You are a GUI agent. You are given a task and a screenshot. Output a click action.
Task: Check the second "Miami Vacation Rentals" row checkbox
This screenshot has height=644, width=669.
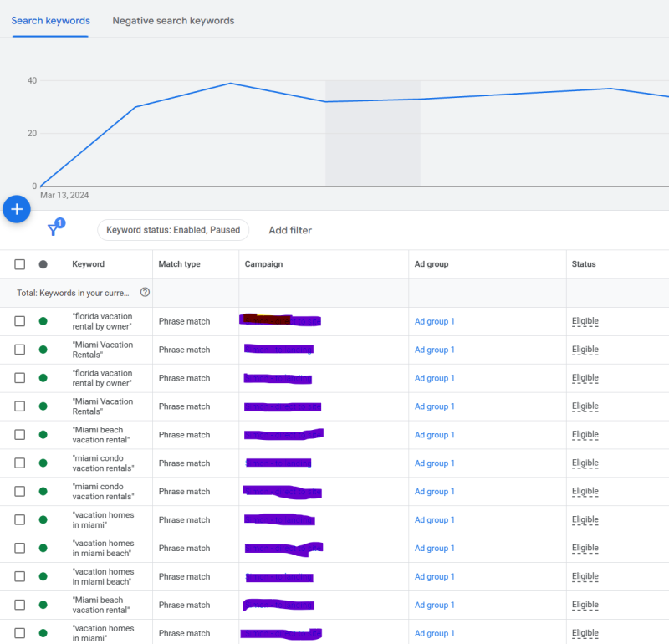pyautogui.click(x=19, y=406)
